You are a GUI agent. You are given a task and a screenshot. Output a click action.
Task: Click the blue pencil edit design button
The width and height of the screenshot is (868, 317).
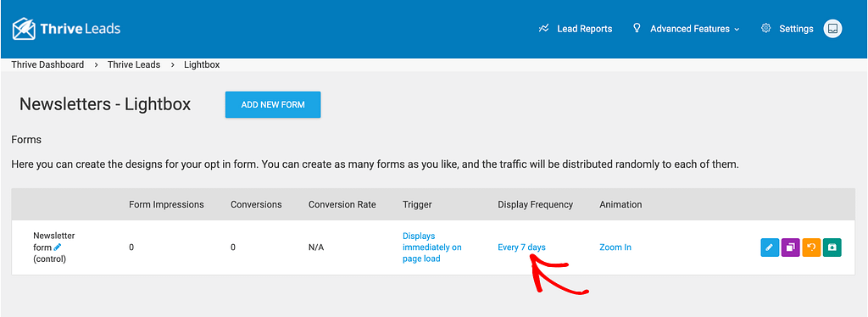(770, 247)
